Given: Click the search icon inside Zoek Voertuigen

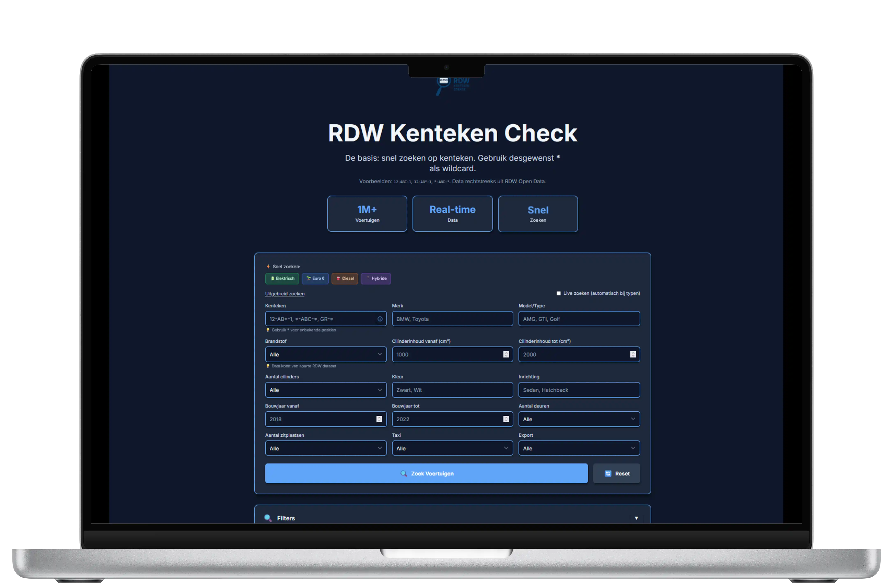Looking at the screenshot, I should tap(404, 474).
